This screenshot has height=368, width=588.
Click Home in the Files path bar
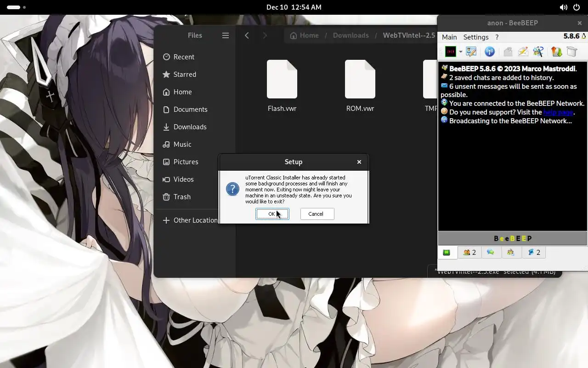coord(304,35)
